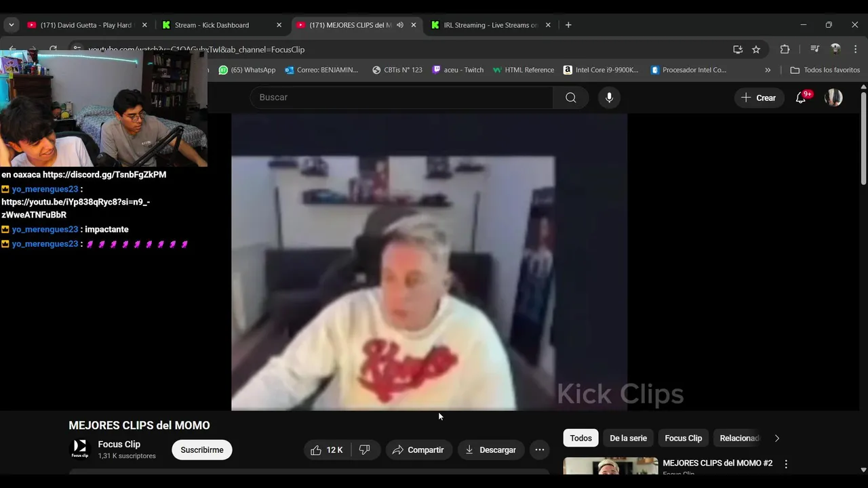Click the YouTube video player
The height and width of the screenshot is (488, 868).
pos(429,262)
